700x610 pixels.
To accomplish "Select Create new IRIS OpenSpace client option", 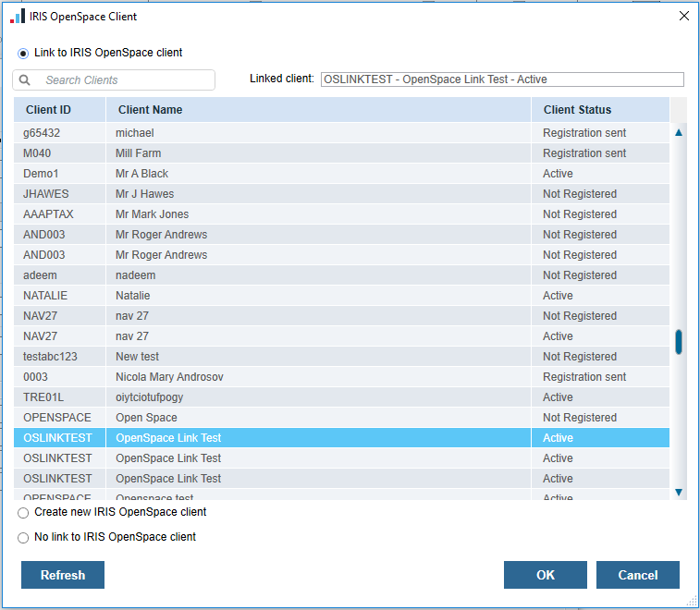I will tap(23, 513).
